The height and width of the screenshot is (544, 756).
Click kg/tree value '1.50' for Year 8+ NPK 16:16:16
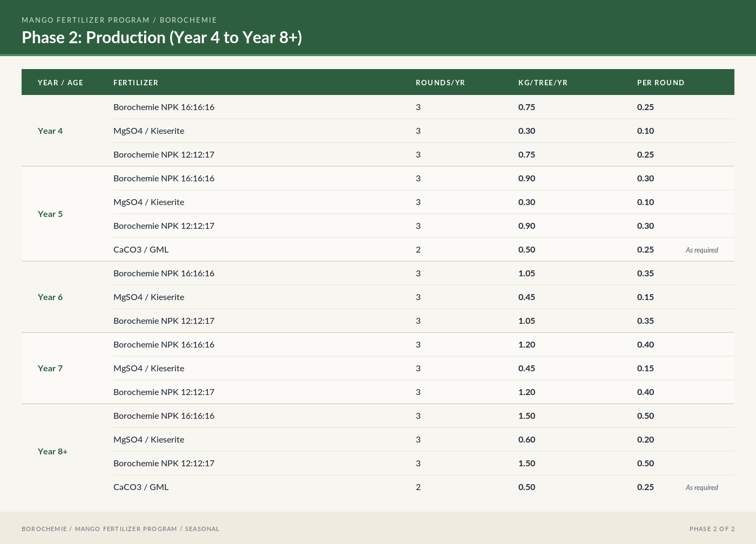coord(527,416)
